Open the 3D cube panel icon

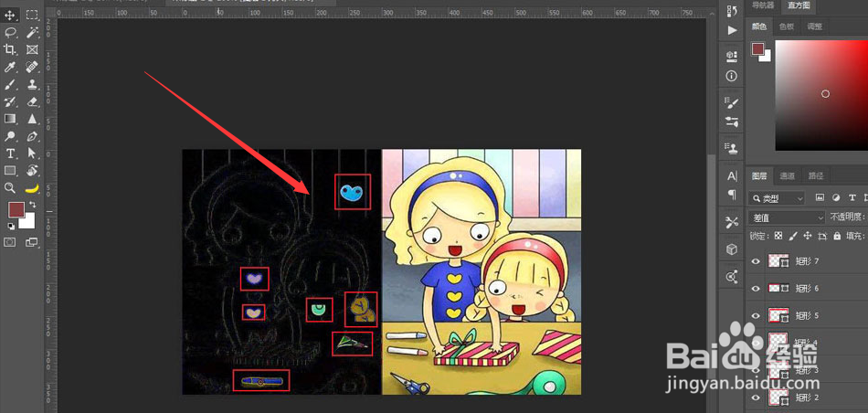732,249
